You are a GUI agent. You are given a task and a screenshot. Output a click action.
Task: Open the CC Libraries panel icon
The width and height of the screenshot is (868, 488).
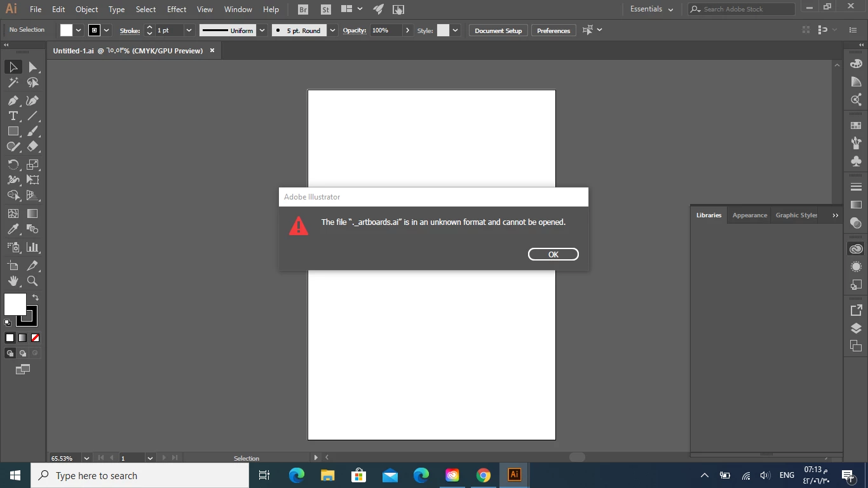[x=856, y=249]
